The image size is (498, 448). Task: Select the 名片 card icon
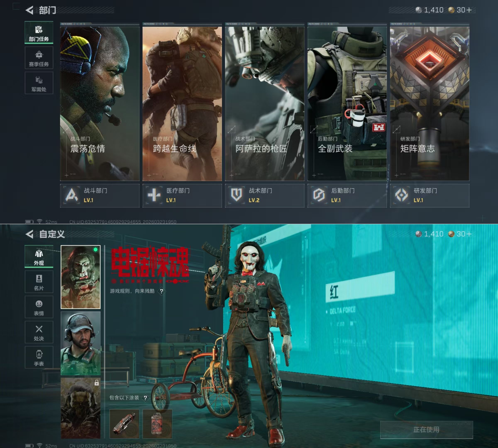point(39,282)
